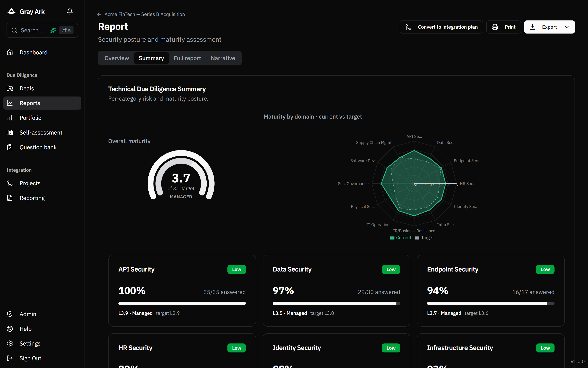This screenshot has width=588, height=368.
Task: Click the "target L2.9" text
Action: click(168, 313)
